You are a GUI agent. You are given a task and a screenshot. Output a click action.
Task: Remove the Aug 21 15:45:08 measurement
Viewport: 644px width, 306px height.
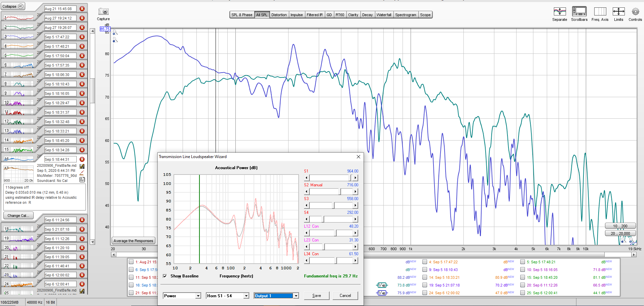pos(82,9)
